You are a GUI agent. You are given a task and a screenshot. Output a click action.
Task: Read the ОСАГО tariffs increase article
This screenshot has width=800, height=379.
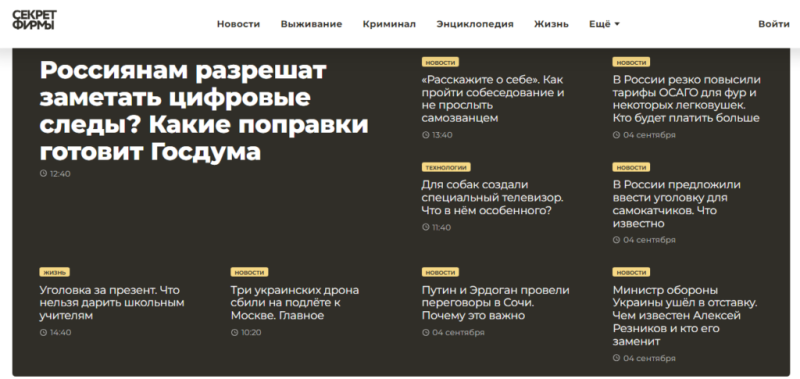pos(687,99)
